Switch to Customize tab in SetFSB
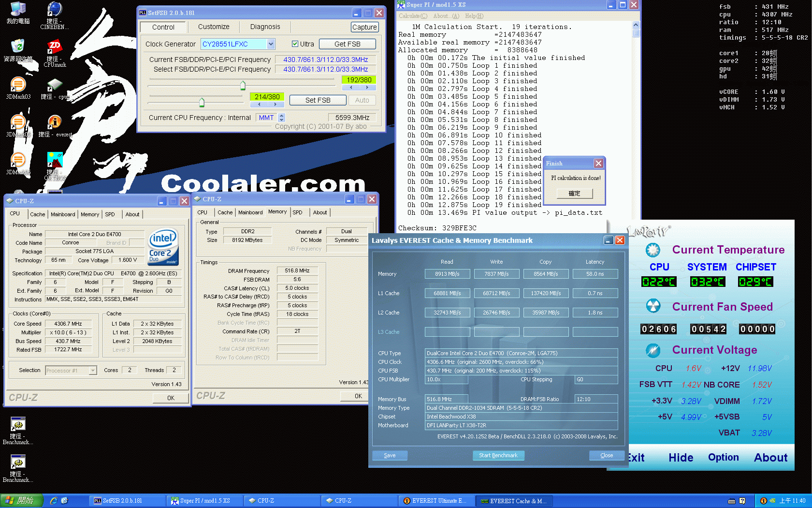812x508 pixels. tap(214, 27)
